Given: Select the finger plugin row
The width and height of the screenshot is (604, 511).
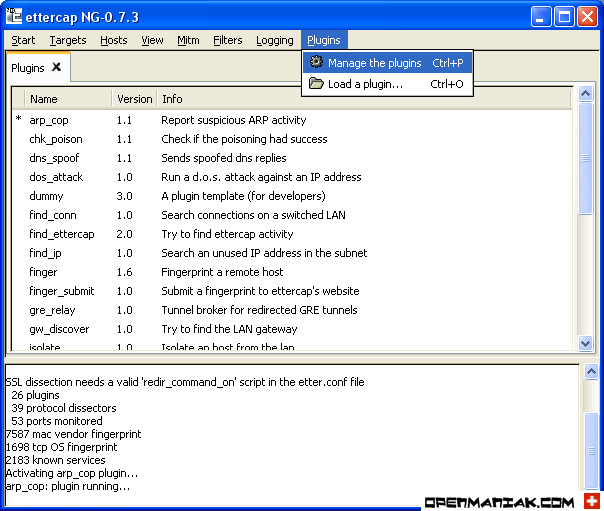Looking at the screenshot, I should 292,272.
